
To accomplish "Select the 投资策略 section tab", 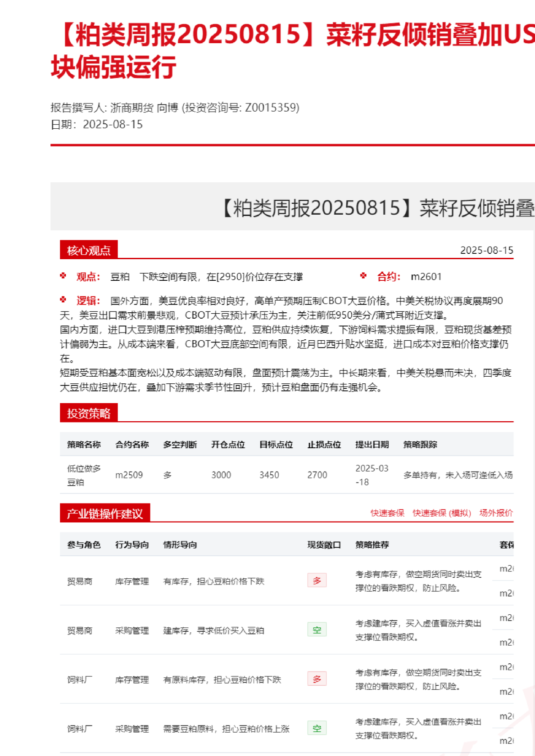I will [x=89, y=413].
